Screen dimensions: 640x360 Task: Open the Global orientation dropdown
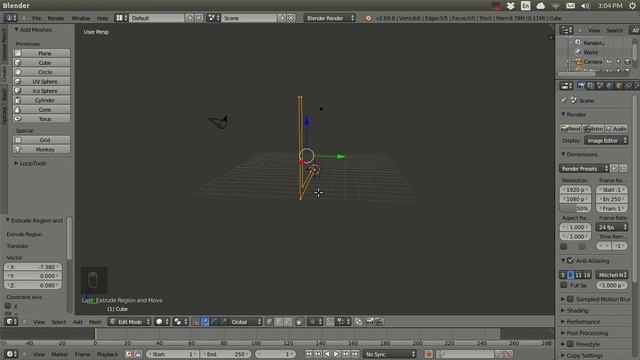(247, 322)
